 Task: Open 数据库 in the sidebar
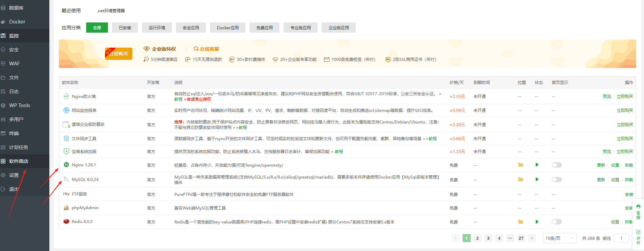coord(25,8)
